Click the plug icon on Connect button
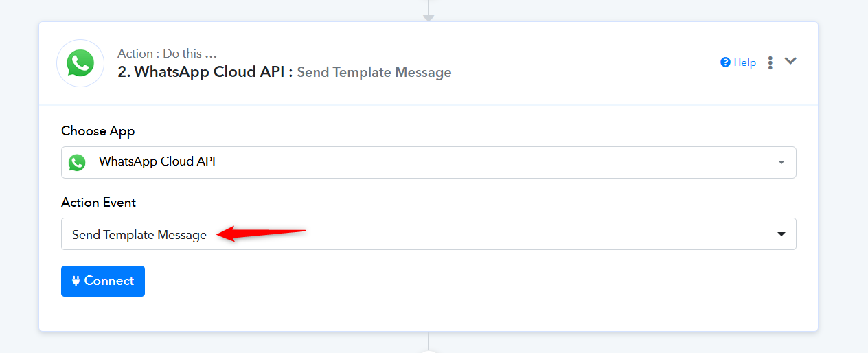 76,281
